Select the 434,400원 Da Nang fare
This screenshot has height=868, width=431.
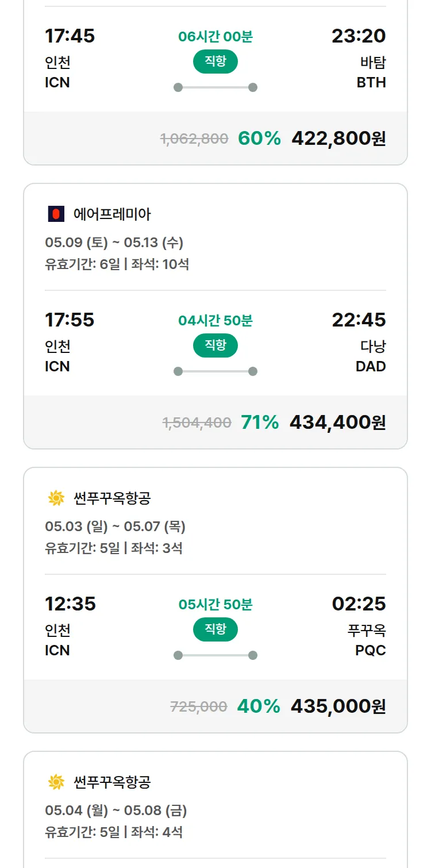coord(337,423)
